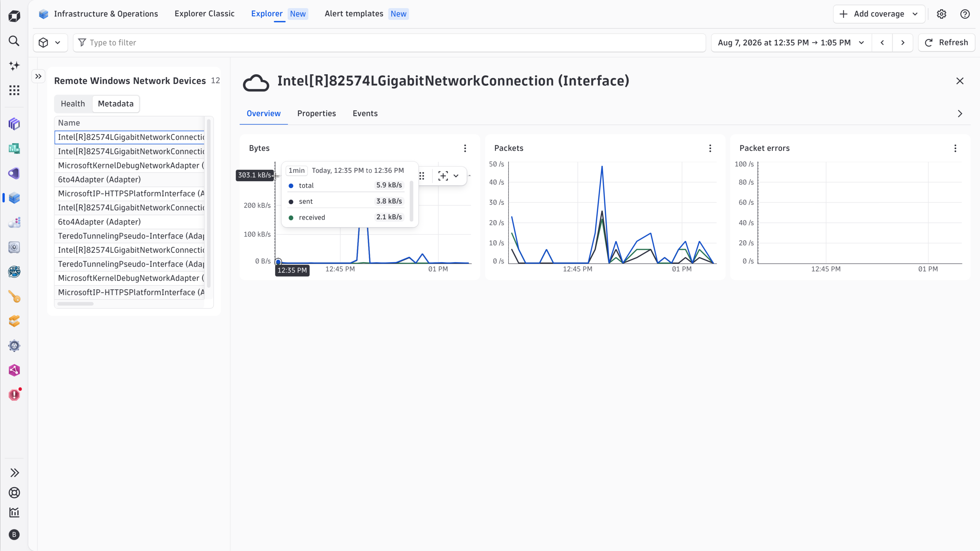The width and height of the screenshot is (980, 551).
Task: Select the Explorer New tab
Action: (279, 14)
